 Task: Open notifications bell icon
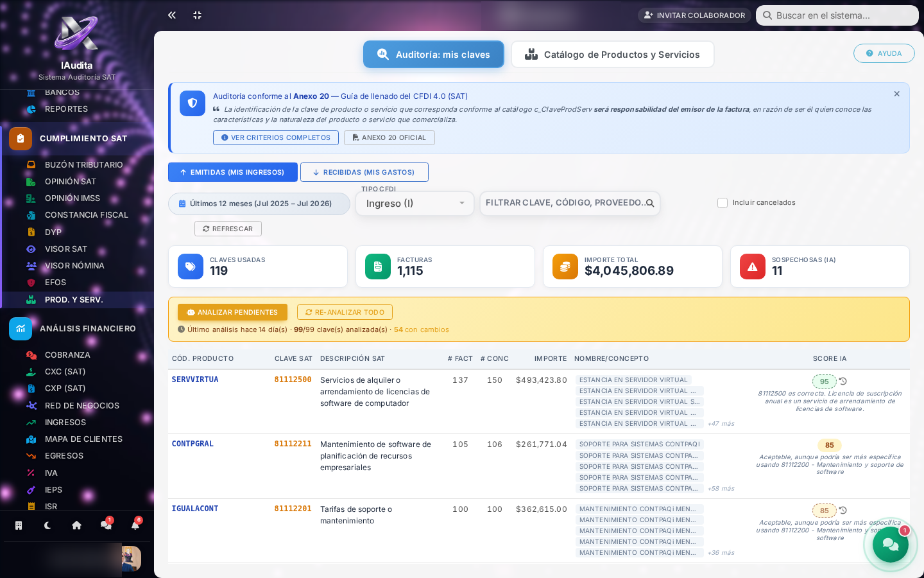[x=135, y=525]
